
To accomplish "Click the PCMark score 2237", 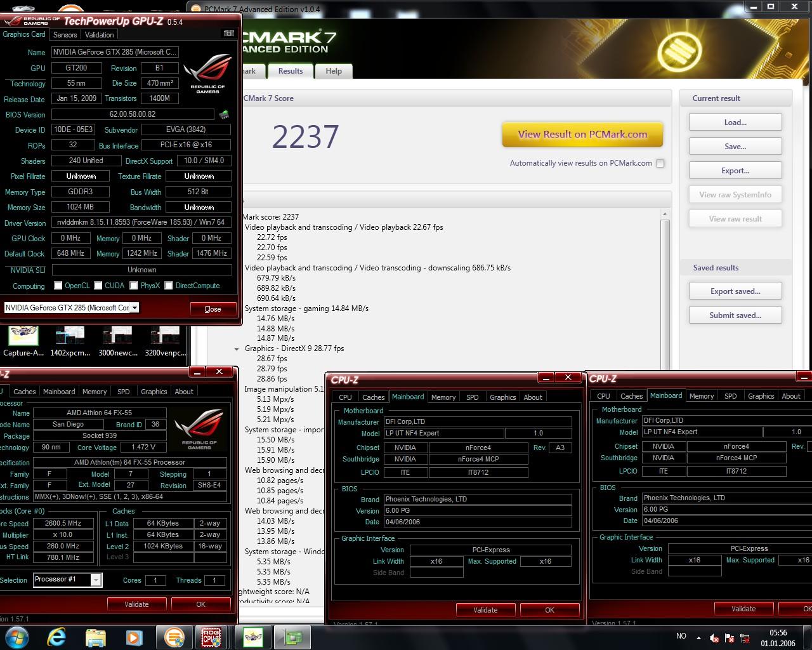I will coord(305,137).
